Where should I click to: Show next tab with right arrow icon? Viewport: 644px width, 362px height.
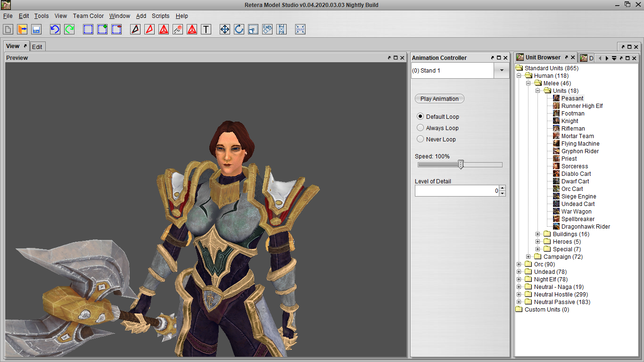[x=607, y=58]
